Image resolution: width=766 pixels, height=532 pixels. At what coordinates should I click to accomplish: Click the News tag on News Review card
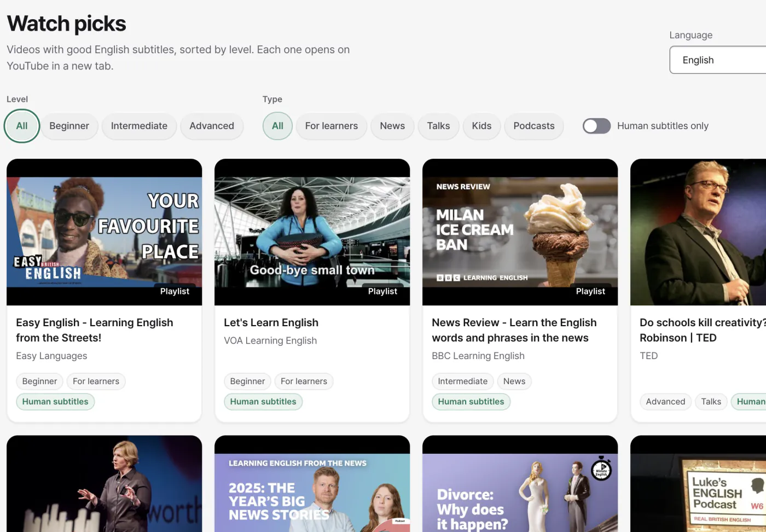(x=514, y=381)
